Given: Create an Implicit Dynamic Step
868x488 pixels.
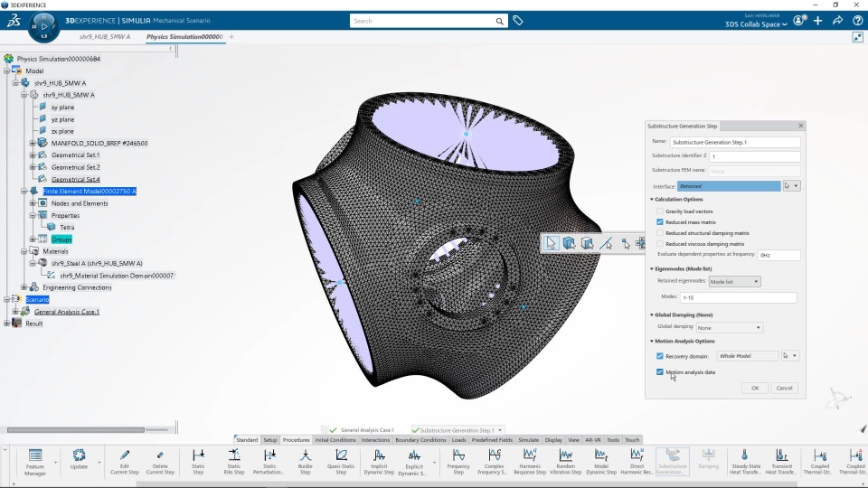Looking at the screenshot, I should 379,462.
